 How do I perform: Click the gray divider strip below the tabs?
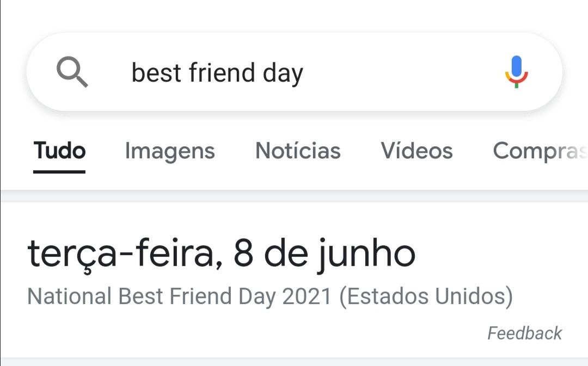[294, 196]
